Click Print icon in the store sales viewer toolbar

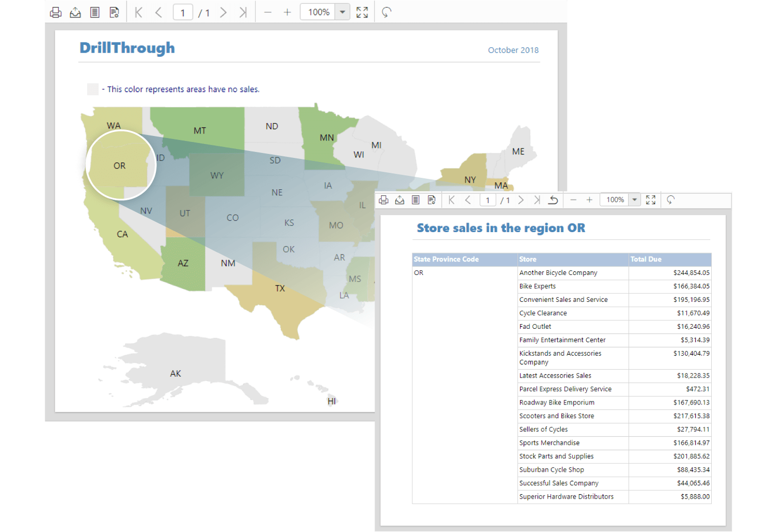pyautogui.click(x=384, y=200)
